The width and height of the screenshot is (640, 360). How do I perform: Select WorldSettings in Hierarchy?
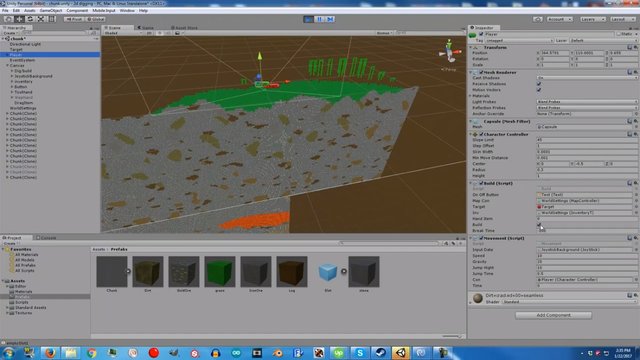pyautogui.click(x=23, y=108)
